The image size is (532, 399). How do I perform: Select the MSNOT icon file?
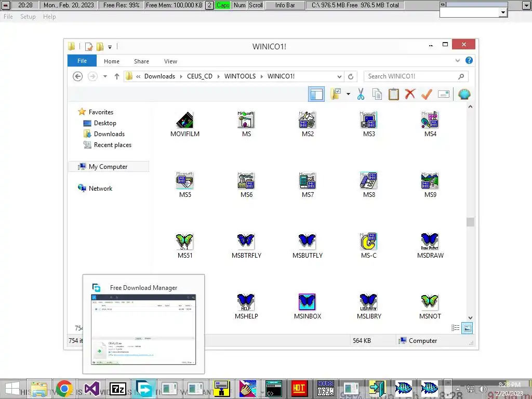pyautogui.click(x=430, y=307)
